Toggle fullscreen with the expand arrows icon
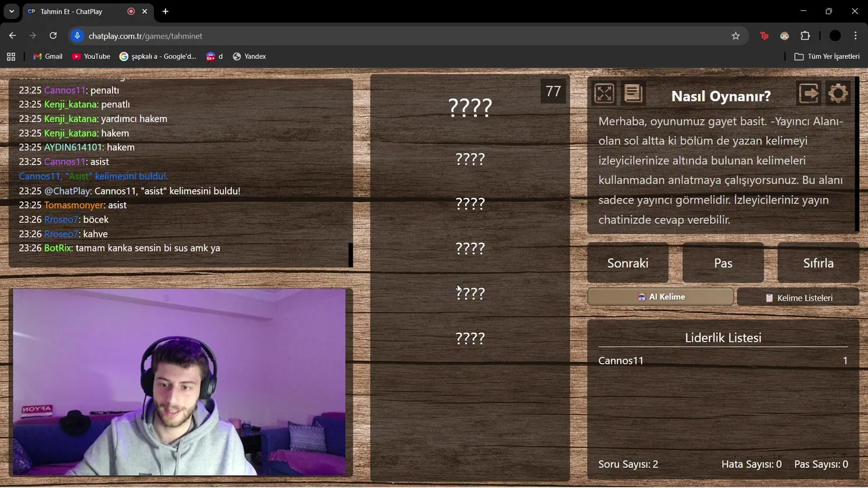 coord(604,94)
